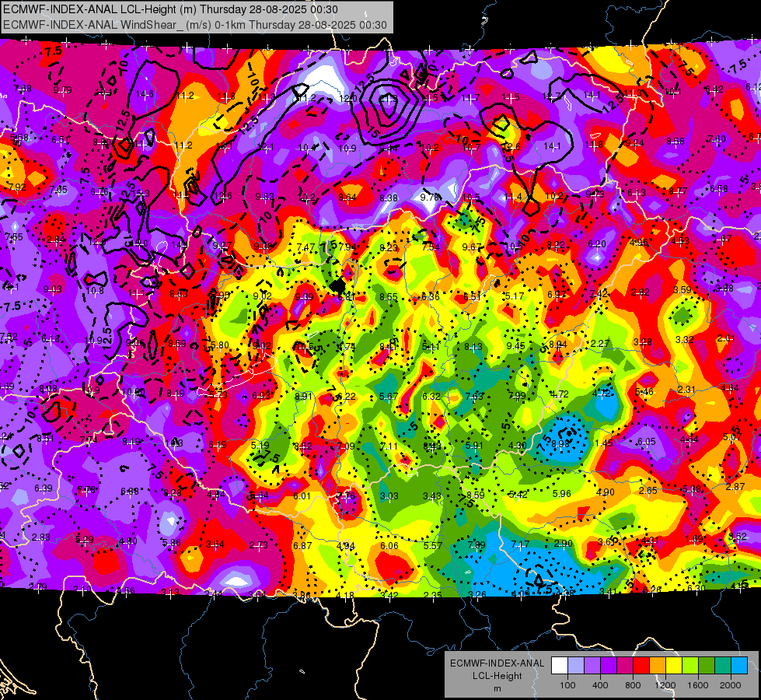Click the grid value 9.27
The width and height of the screenshot is (761, 700).
point(222,246)
